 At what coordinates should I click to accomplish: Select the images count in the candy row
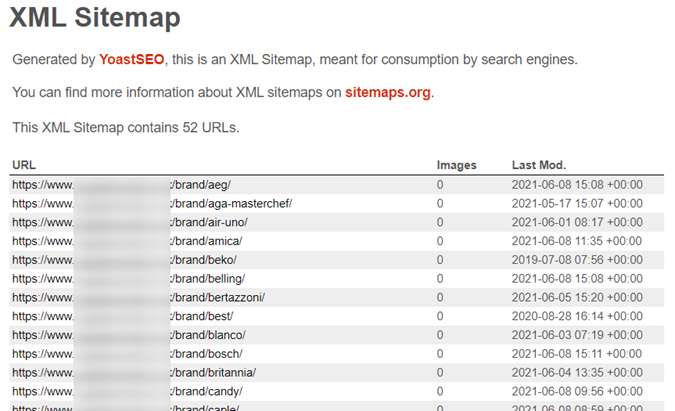click(x=440, y=392)
